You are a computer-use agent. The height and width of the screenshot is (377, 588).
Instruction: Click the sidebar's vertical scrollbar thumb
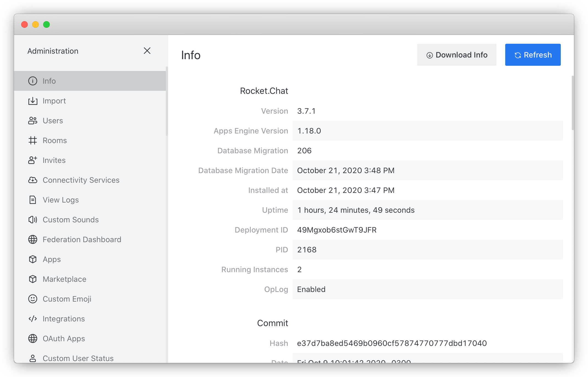pyautogui.click(x=167, y=101)
